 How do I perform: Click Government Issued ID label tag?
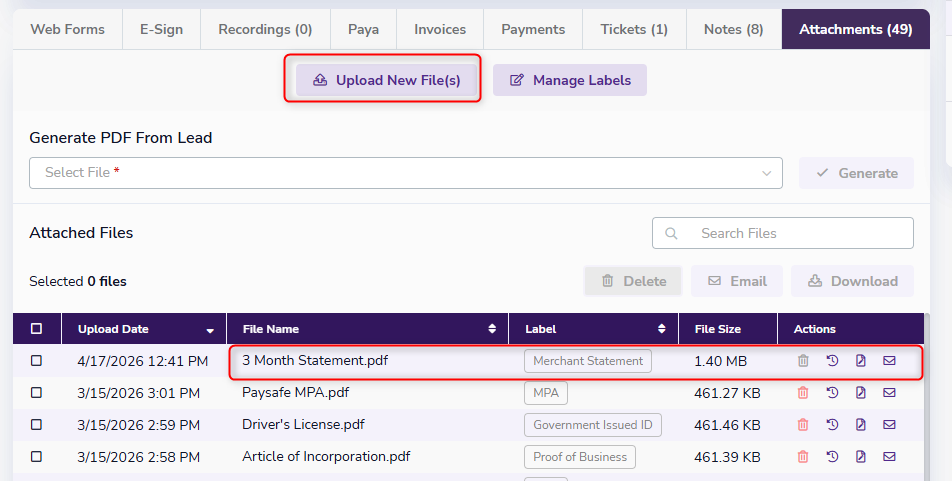[x=593, y=425]
